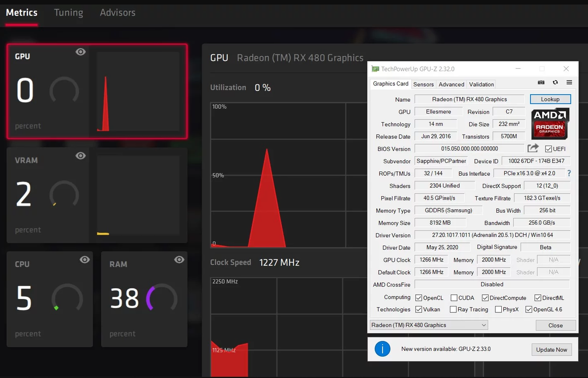588x378 pixels.
Task: Open the Advisors tab
Action: [x=118, y=13]
